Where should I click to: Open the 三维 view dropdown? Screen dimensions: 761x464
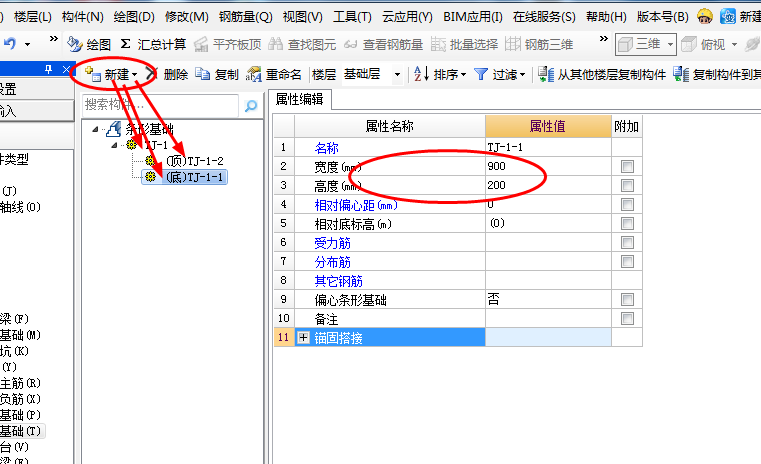[x=670, y=45]
